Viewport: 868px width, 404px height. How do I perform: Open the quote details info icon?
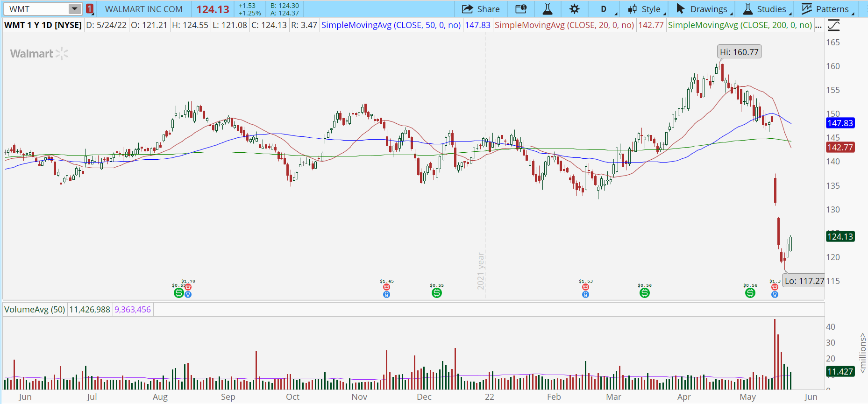click(521, 9)
